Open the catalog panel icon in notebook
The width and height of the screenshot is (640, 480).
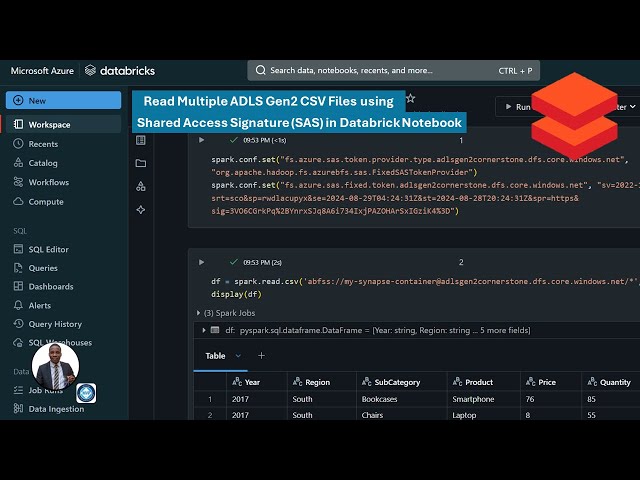tap(141, 187)
